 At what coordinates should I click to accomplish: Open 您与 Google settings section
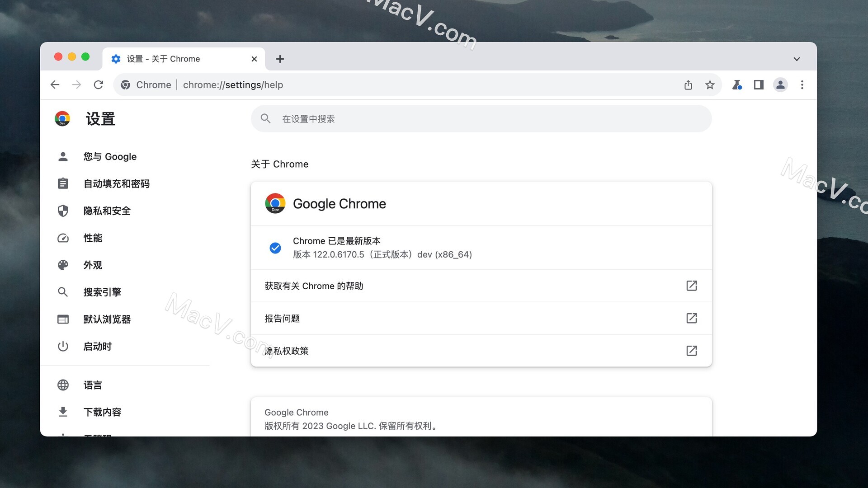tap(110, 157)
